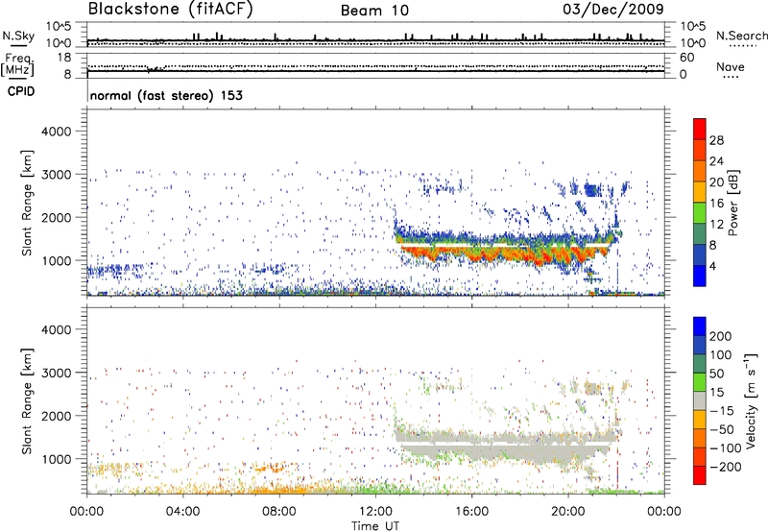
Task: Click the plot title 'Blackstone (fitACF)'
Action: pyautogui.click(x=171, y=9)
